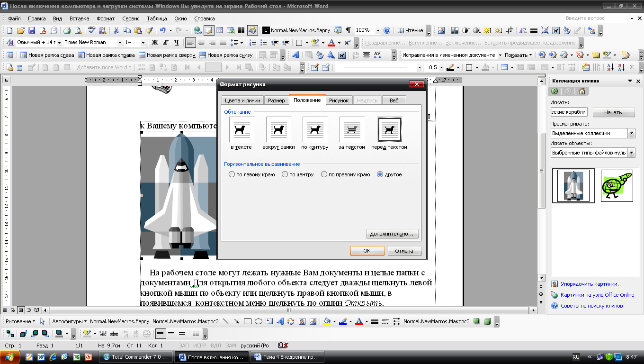This screenshot has height=364, width=644.
Task: Click the Reading mode (Чтение) button
Action: (x=411, y=30)
